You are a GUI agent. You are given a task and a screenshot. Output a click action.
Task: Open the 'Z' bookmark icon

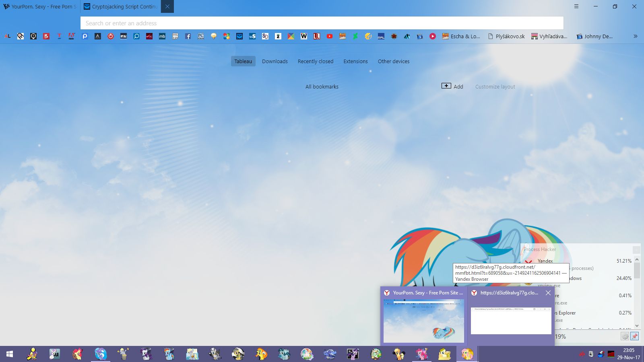tap(278, 36)
